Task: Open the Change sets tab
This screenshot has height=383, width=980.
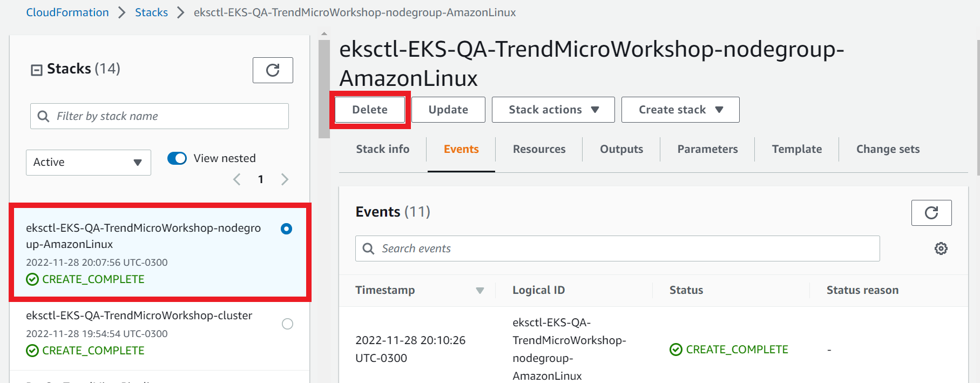Action: pos(888,149)
